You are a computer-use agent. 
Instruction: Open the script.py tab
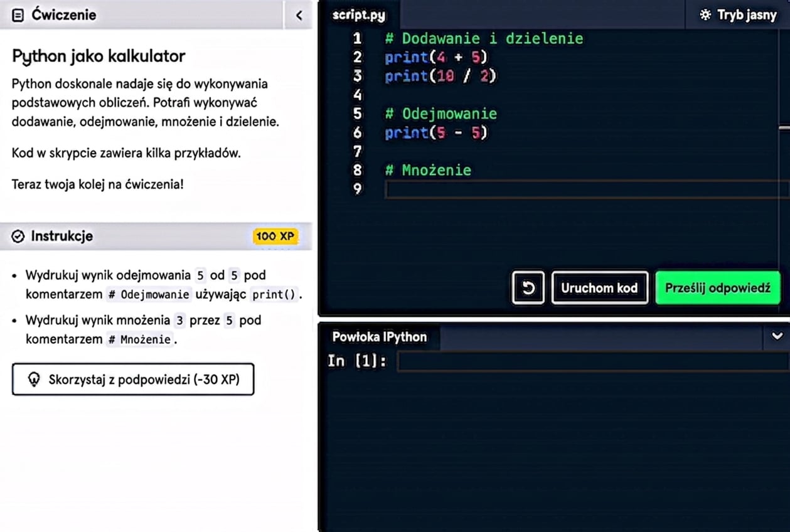[x=359, y=15]
